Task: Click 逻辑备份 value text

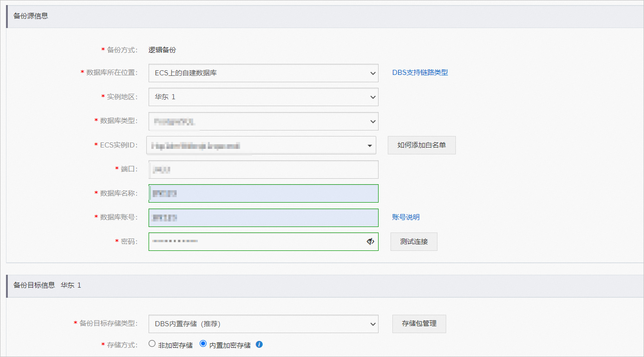Action: 162,50
